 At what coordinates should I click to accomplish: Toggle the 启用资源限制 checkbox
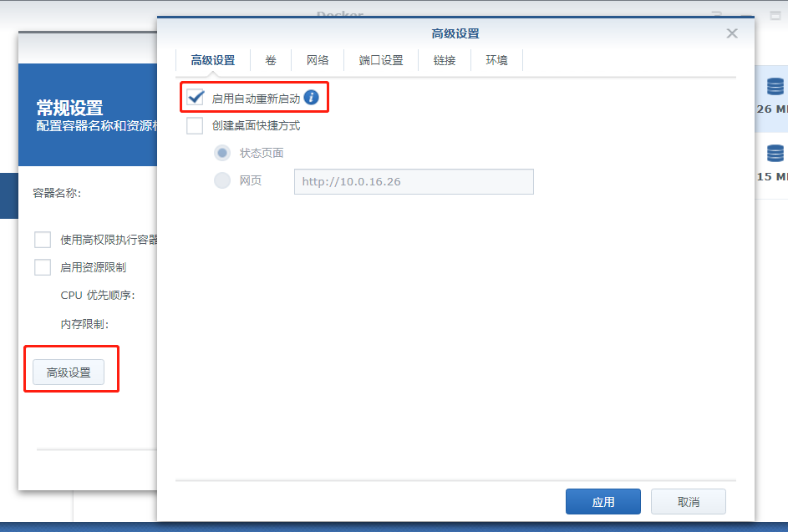[43, 267]
